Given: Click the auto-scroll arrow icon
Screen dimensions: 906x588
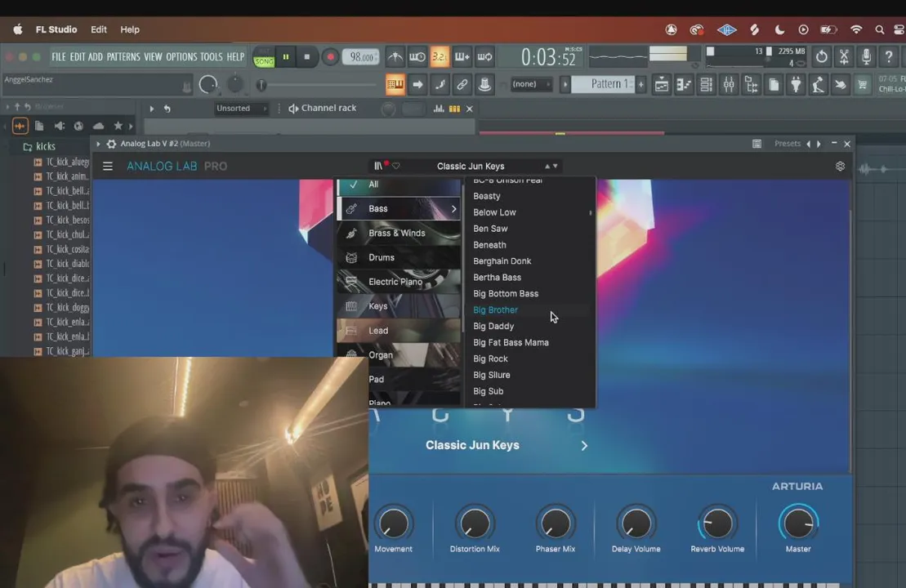Looking at the screenshot, I should [x=417, y=84].
